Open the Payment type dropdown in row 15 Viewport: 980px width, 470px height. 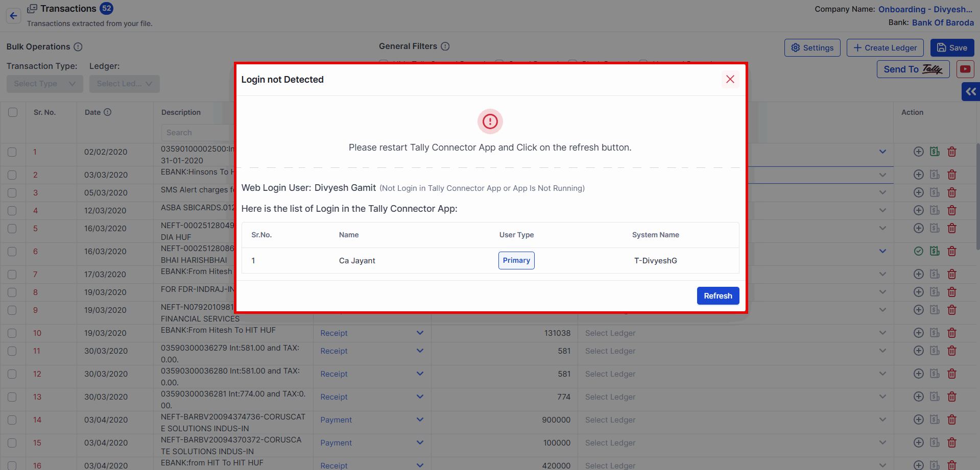pos(372,443)
